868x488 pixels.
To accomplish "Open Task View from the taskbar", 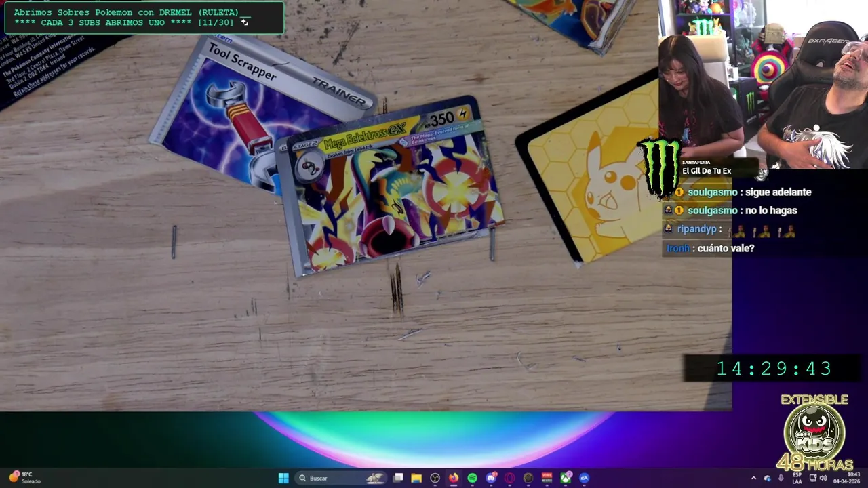I will tap(398, 478).
